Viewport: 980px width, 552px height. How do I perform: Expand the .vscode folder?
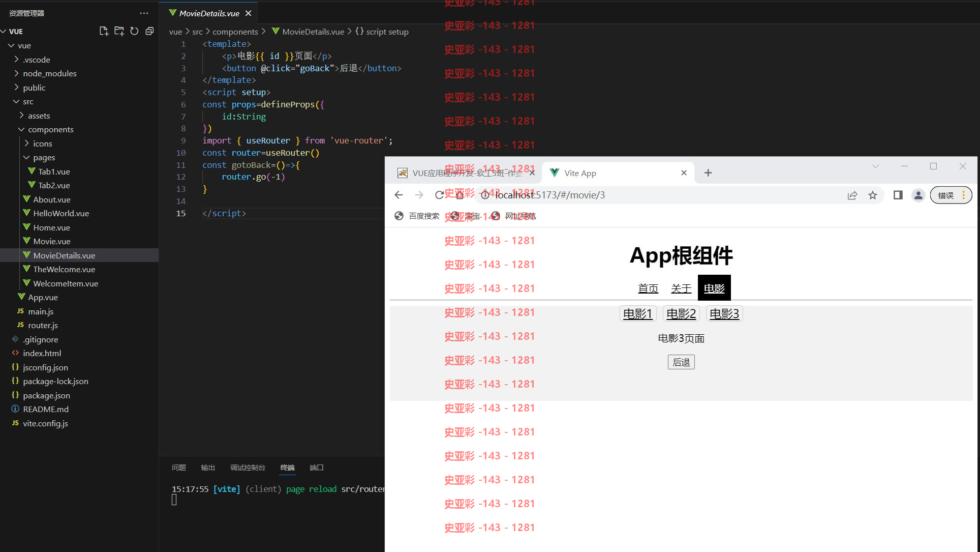click(x=79, y=60)
